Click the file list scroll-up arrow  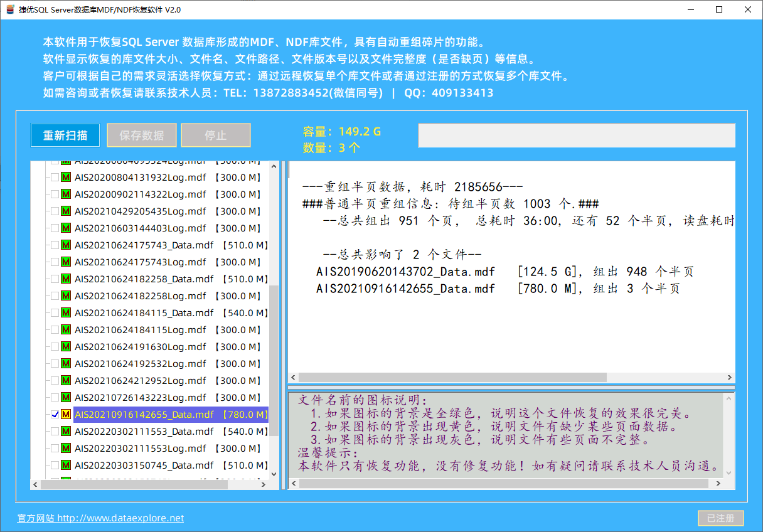[x=274, y=166]
